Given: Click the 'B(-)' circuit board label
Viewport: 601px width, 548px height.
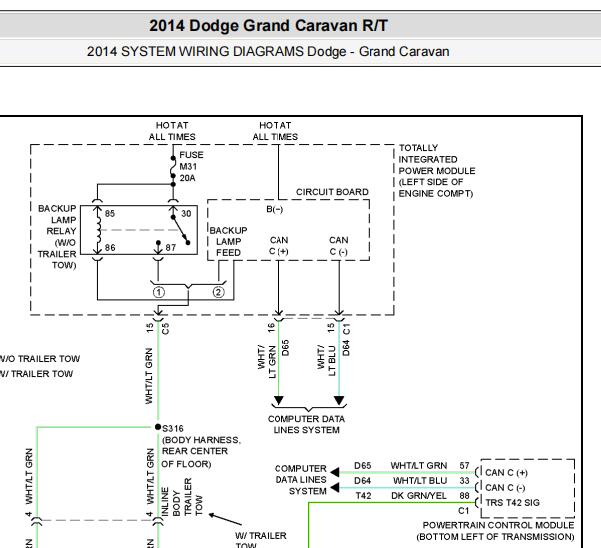Looking at the screenshot, I should [x=274, y=209].
